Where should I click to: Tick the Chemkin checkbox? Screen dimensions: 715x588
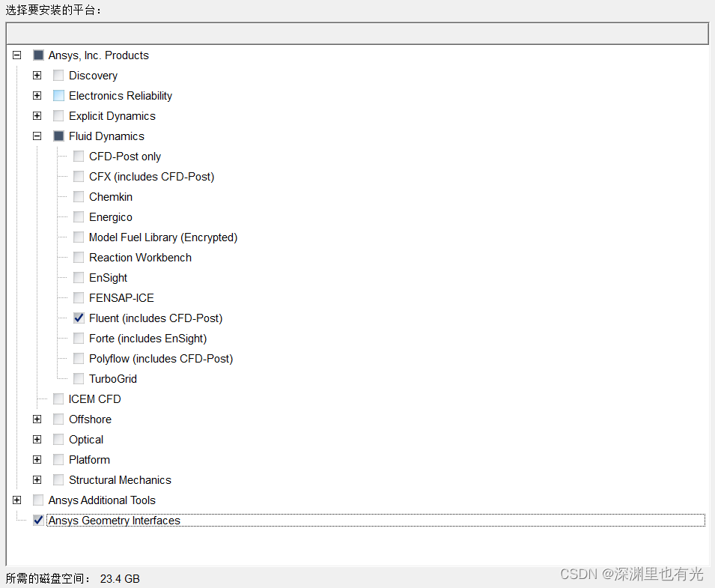tap(79, 197)
